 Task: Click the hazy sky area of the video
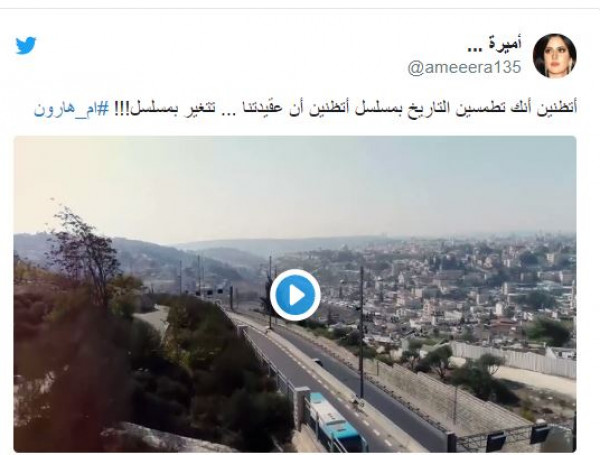(295, 184)
